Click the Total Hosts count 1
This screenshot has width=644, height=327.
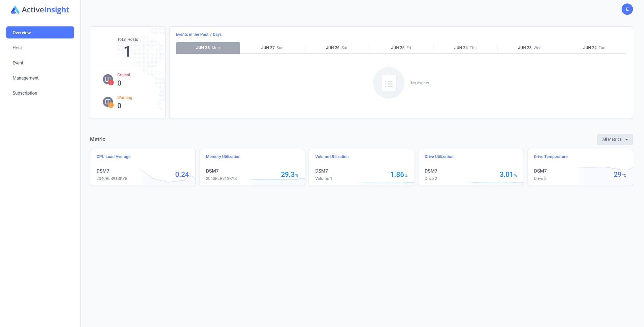(127, 52)
